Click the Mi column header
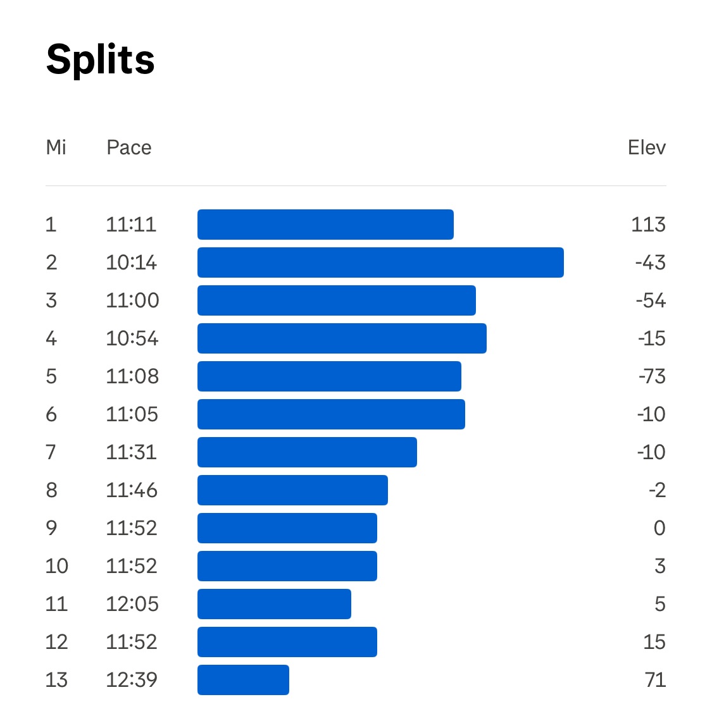 [56, 147]
